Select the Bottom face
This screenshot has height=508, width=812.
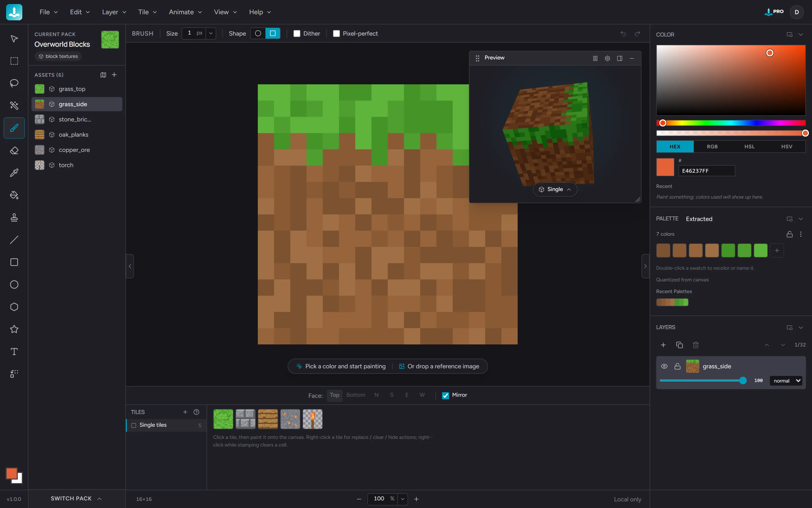click(x=356, y=395)
